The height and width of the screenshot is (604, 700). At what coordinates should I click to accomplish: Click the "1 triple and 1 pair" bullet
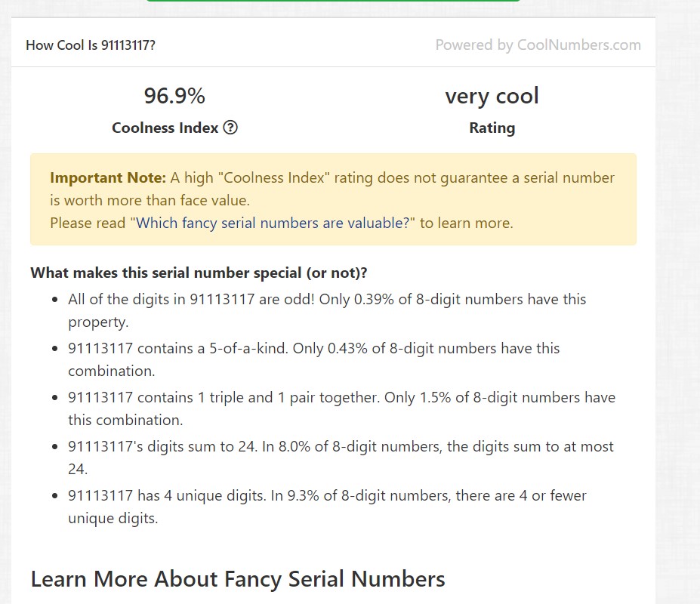pyautogui.click(x=341, y=398)
